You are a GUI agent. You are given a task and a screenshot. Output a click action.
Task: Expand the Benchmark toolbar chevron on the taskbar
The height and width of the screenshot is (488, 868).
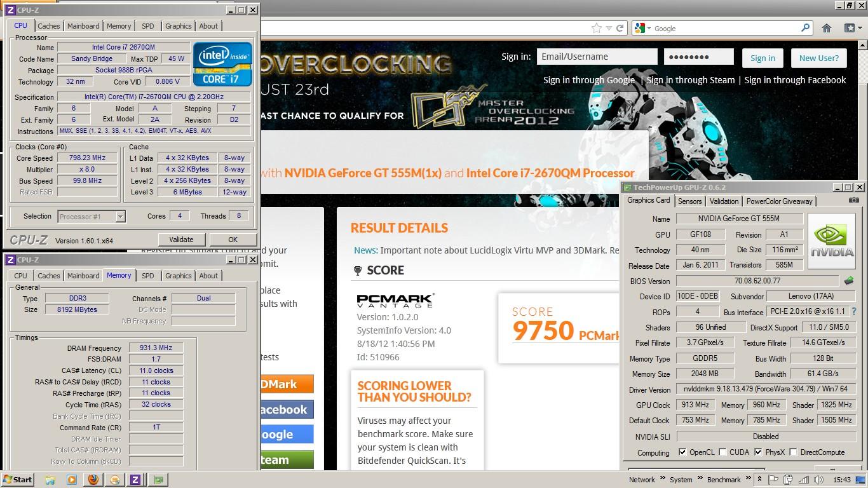tap(748, 478)
